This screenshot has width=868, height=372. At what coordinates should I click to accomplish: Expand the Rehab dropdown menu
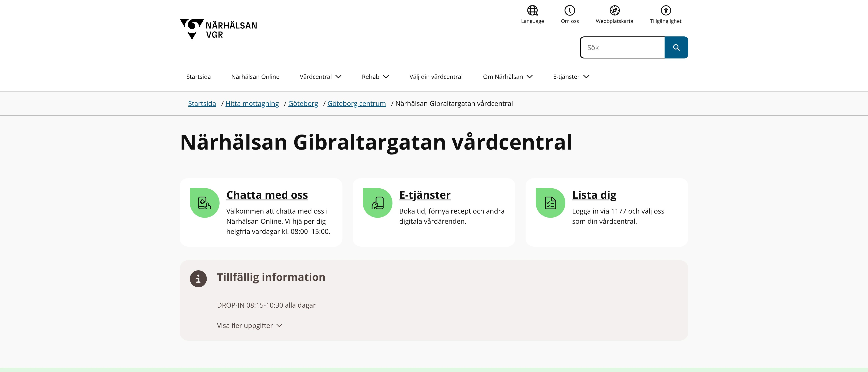click(375, 77)
